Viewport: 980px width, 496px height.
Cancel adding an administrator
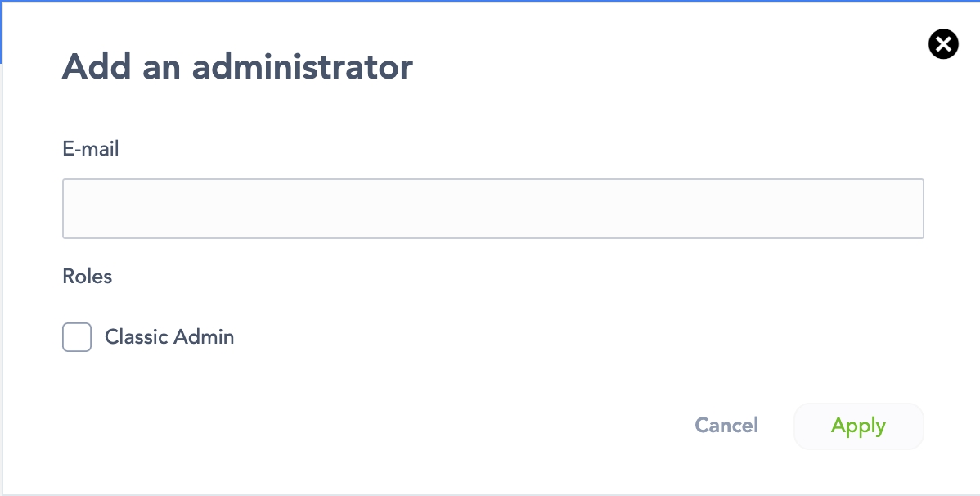726,426
